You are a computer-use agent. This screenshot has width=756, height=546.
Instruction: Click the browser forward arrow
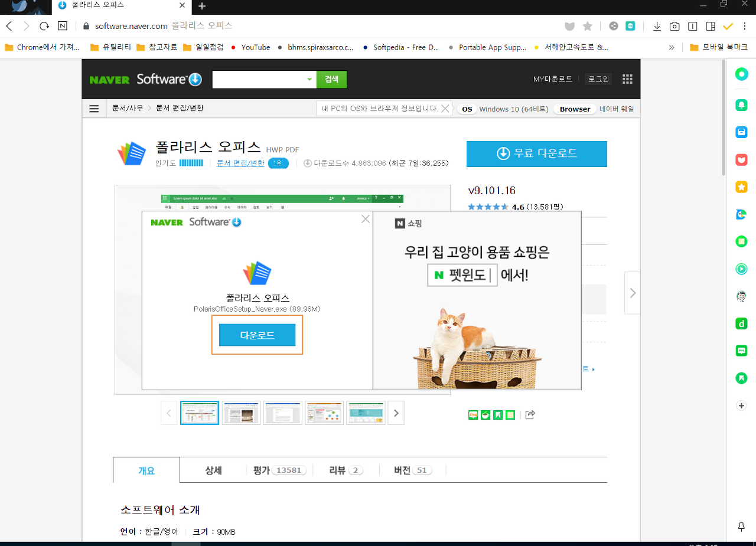26,26
